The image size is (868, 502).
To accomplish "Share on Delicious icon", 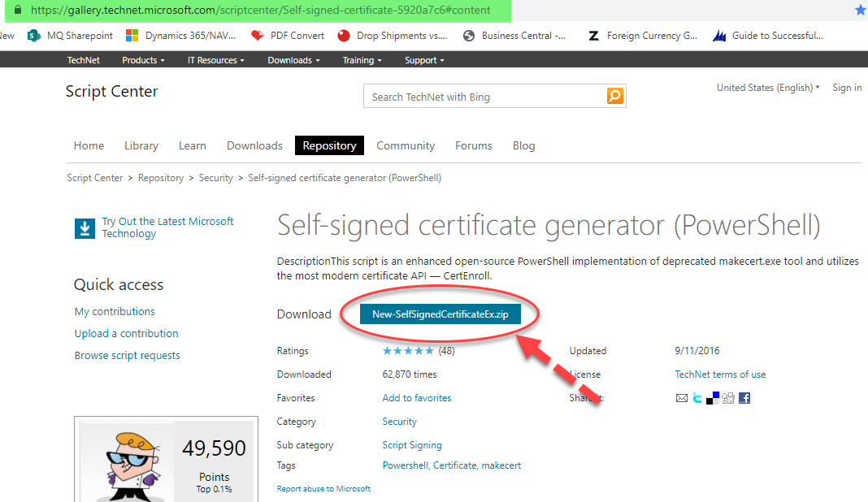I will pos(713,398).
